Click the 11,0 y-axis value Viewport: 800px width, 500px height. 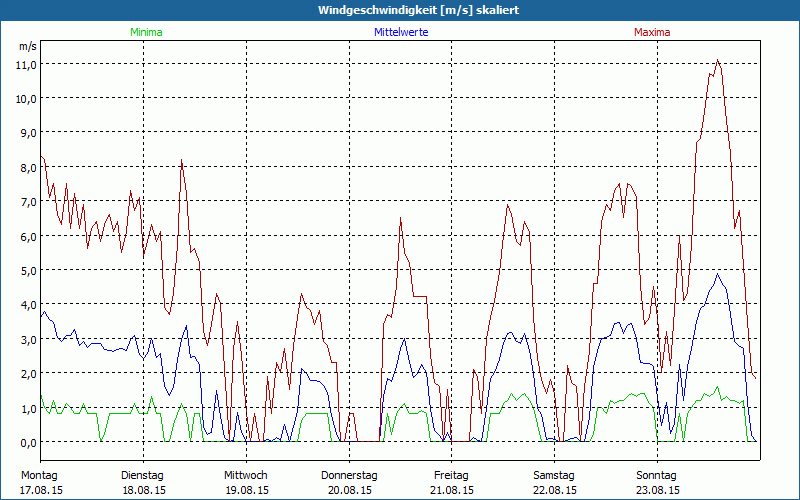(27, 65)
